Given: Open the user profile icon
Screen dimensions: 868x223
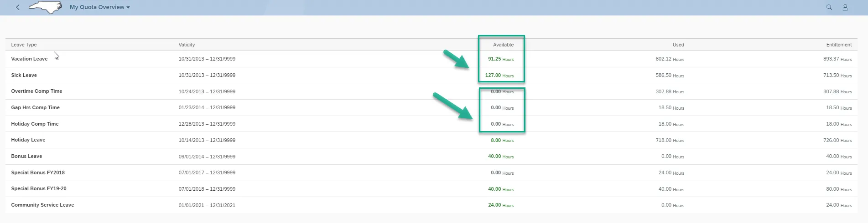Looking at the screenshot, I should tap(845, 7).
